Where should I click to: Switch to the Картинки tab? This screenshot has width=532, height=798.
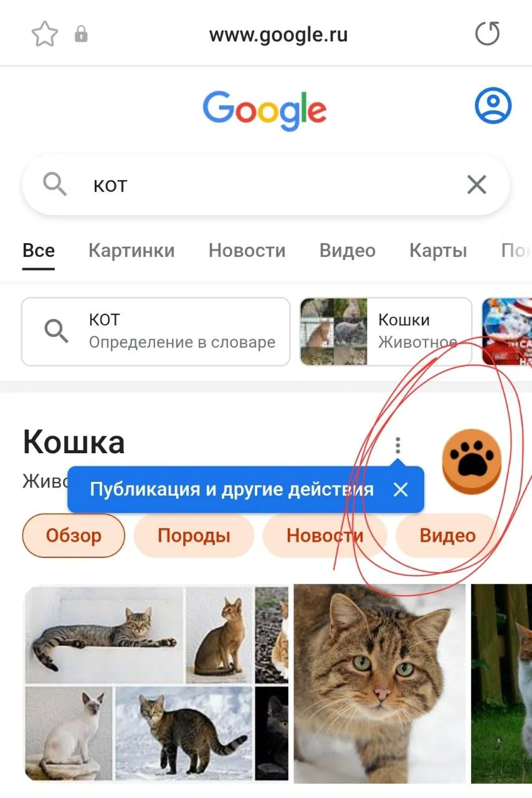(131, 251)
